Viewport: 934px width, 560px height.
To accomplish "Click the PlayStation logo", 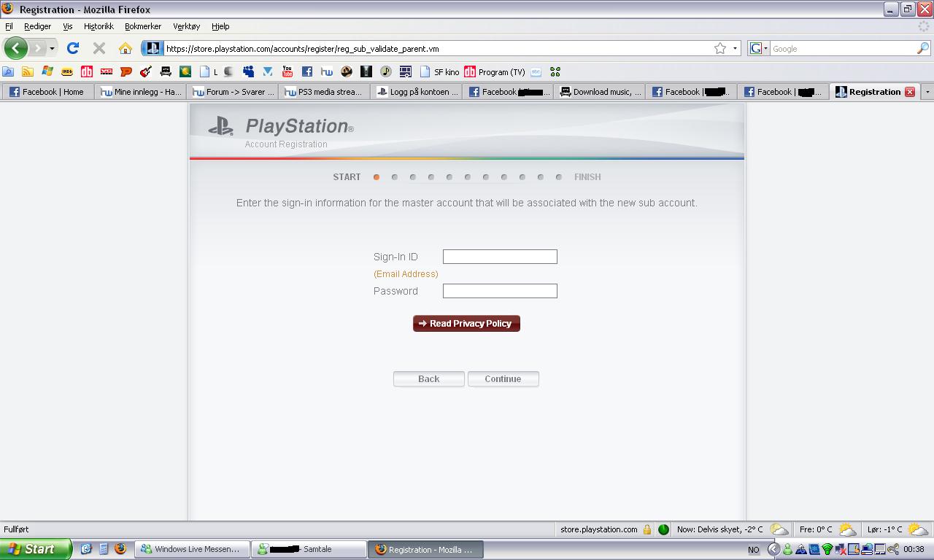I will 281,126.
